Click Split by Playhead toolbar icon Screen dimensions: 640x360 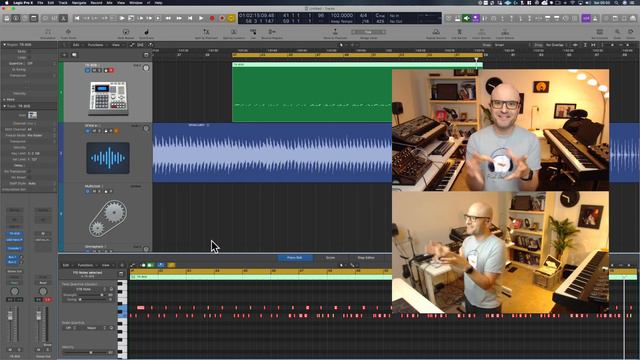pyautogui.click(x=206, y=32)
